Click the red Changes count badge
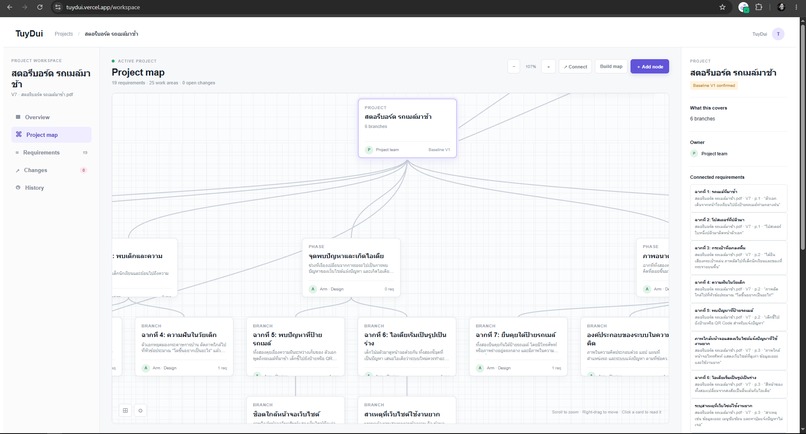806x434 pixels. [x=83, y=170]
